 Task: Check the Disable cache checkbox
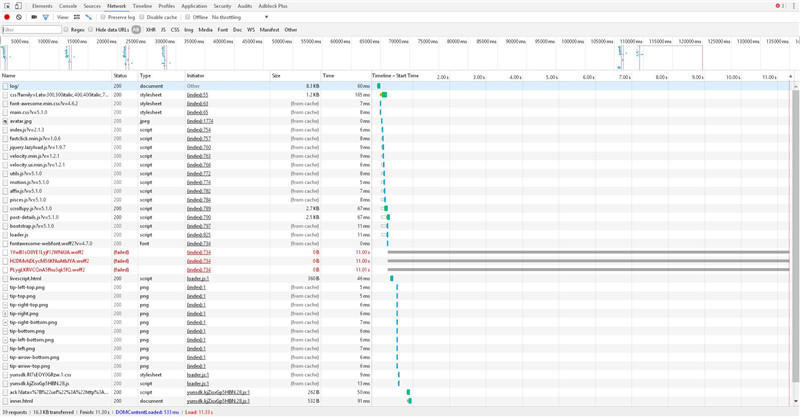click(x=142, y=17)
